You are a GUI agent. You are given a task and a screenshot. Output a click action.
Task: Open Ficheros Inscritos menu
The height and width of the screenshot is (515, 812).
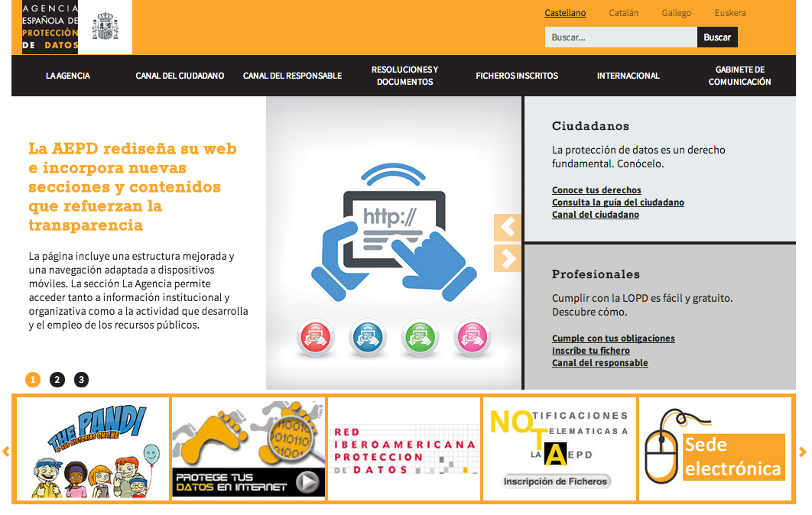tap(517, 76)
